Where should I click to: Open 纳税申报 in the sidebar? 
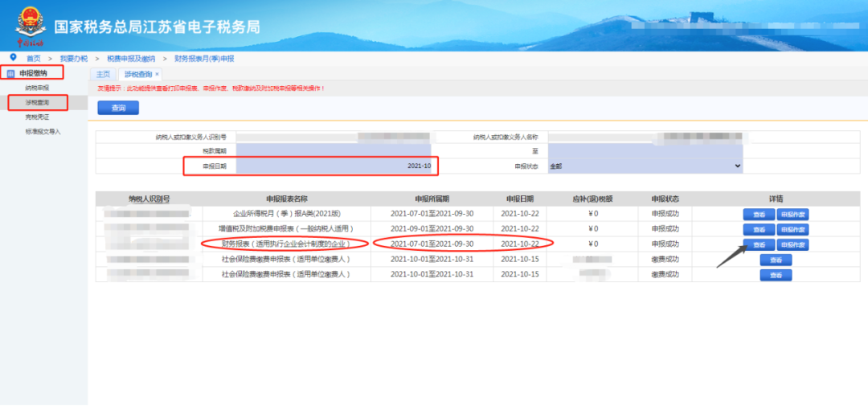37,88
